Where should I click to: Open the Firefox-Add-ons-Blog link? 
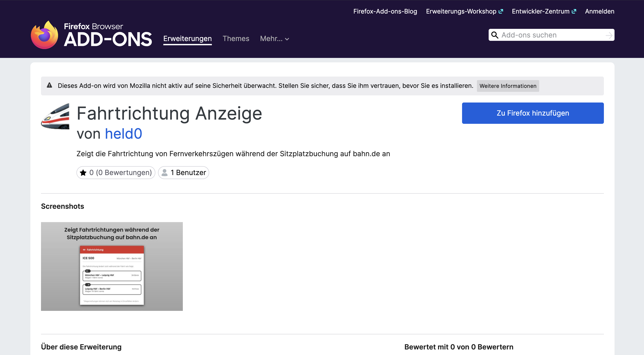[x=385, y=11]
